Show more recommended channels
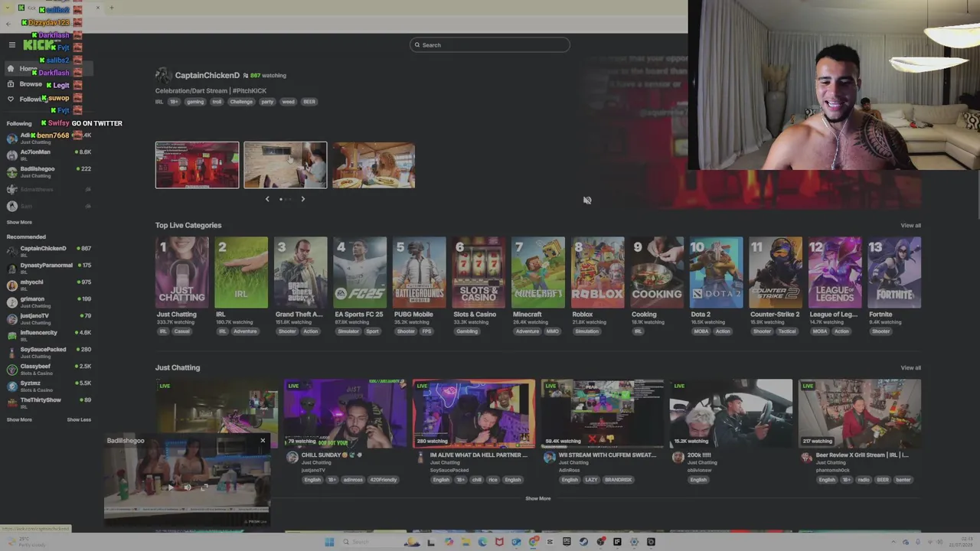Viewport: 980px width, 551px height. tap(19, 419)
